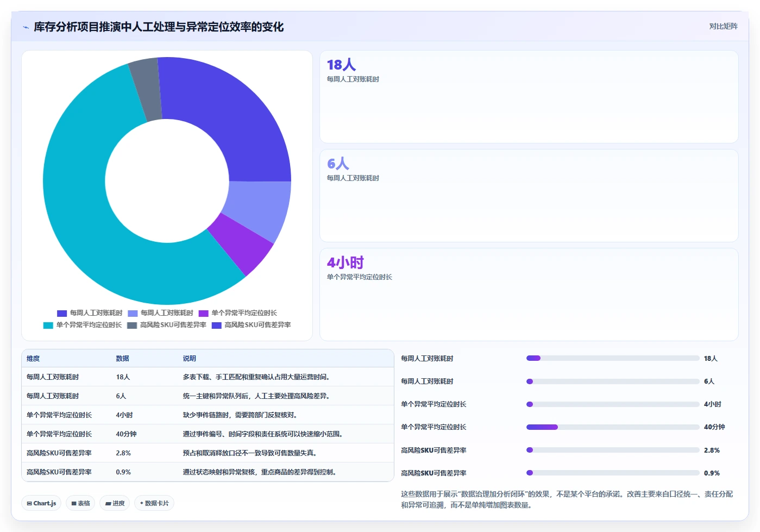
Task: Click the progress bar for 2.8%
Action: (613, 450)
